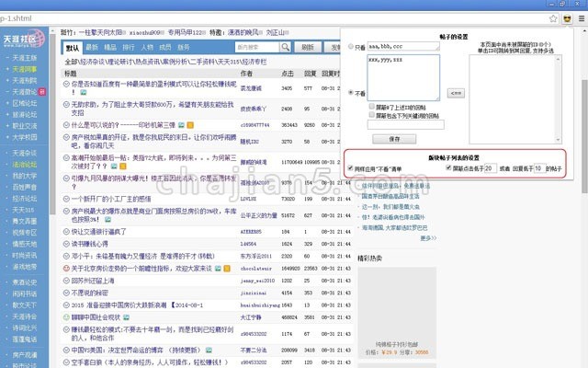The height and width of the screenshot is (368, 588).
Task: Toggle the 同样应用"不看"清单 checkbox
Action: click(x=350, y=167)
